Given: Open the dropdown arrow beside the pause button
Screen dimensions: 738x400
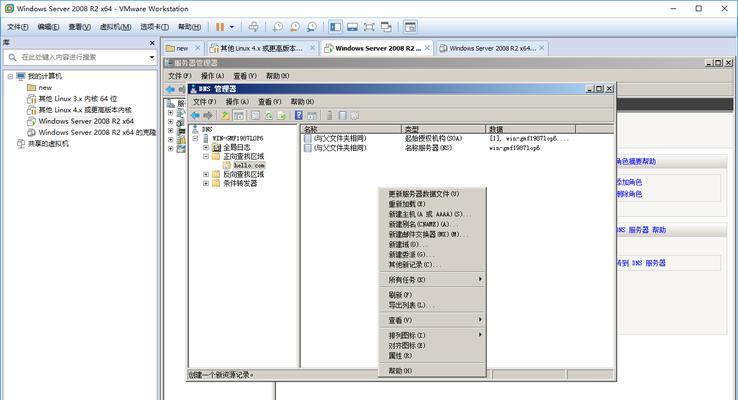Looking at the screenshot, I should point(232,27).
